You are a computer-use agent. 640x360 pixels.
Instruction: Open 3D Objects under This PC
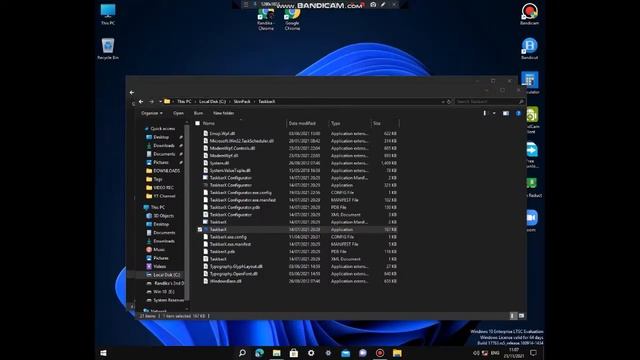[163, 216]
